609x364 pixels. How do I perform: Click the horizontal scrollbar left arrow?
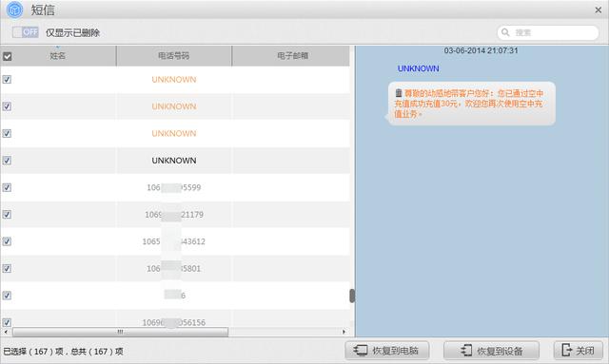point(6,332)
